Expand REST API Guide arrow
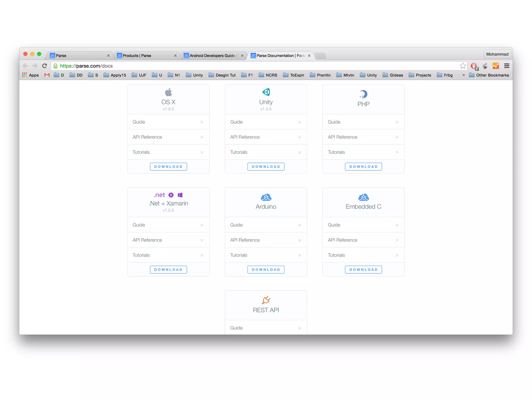Viewport: 532px width, 399px height. 300,328
